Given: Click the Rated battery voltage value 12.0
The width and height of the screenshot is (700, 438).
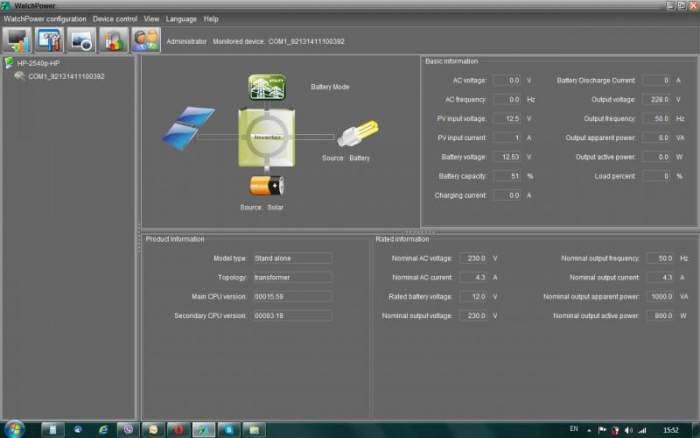Looking at the screenshot, I should click(473, 297).
